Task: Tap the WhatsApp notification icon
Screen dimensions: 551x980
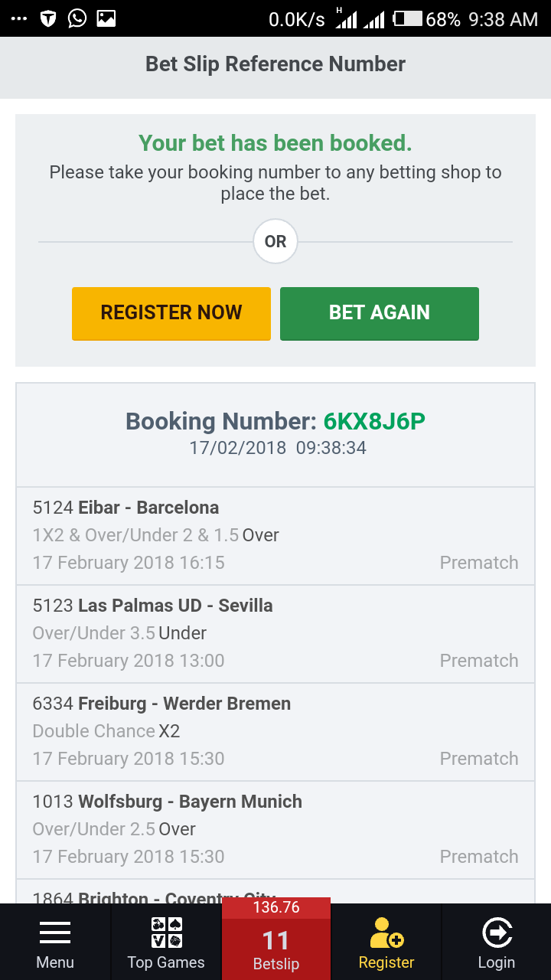Action: coord(77,18)
